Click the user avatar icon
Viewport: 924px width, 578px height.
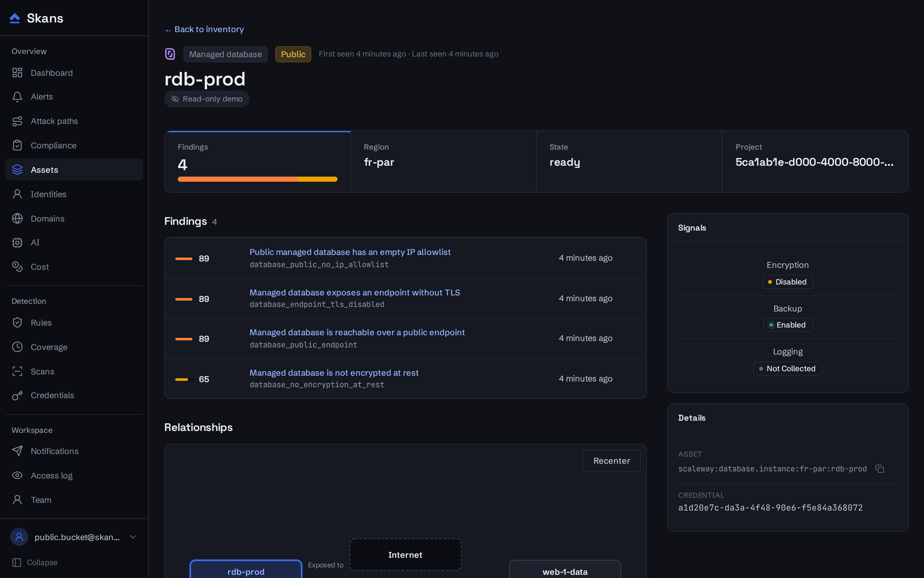[x=19, y=537]
